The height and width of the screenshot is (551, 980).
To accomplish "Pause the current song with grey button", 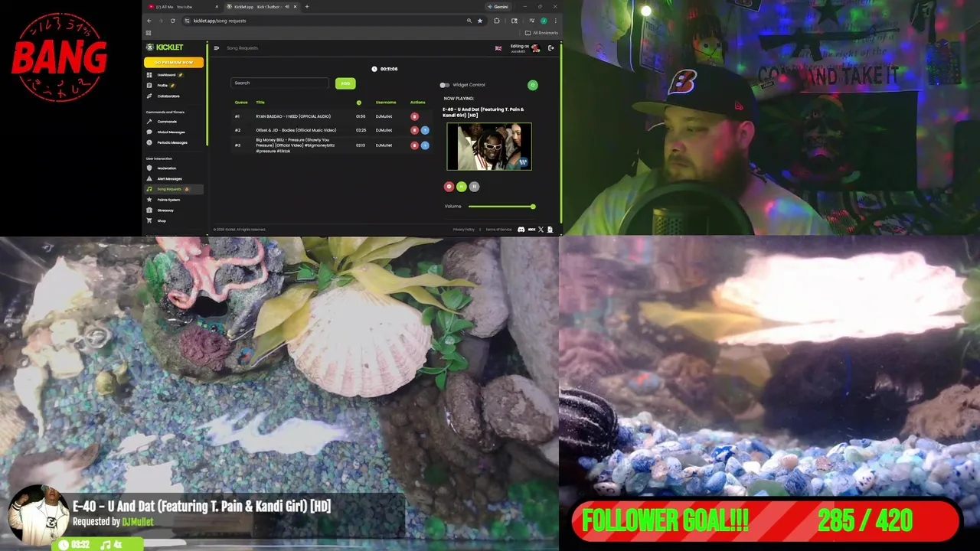I will (474, 187).
